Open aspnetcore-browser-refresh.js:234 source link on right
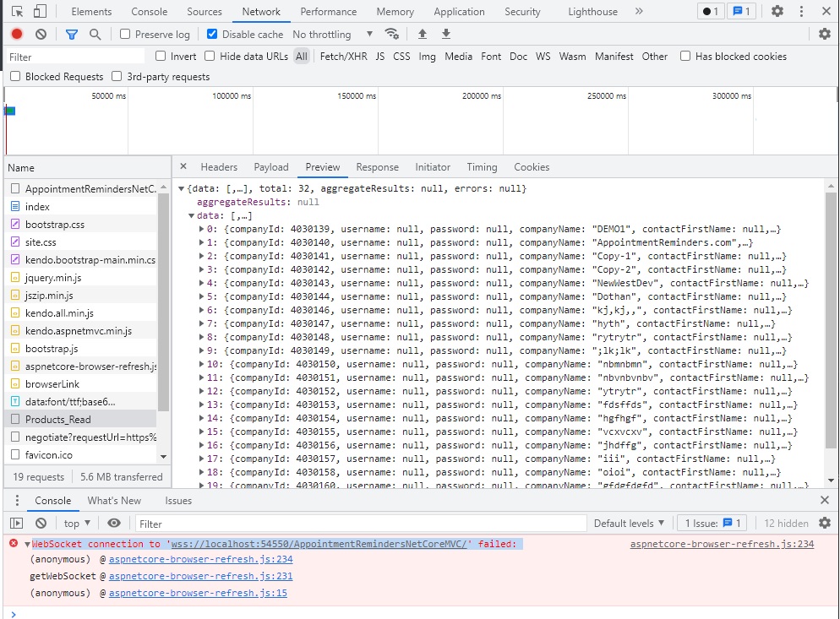The image size is (840, 619). pos(722,544)
